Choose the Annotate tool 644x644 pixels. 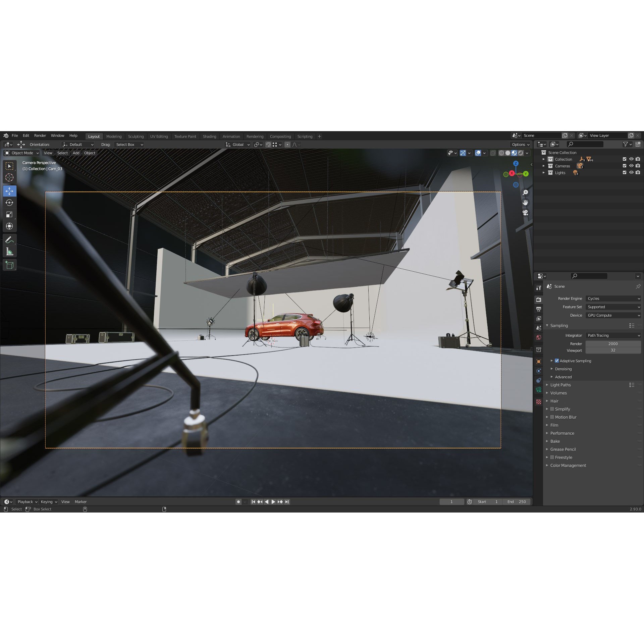[x=9, y=239]
